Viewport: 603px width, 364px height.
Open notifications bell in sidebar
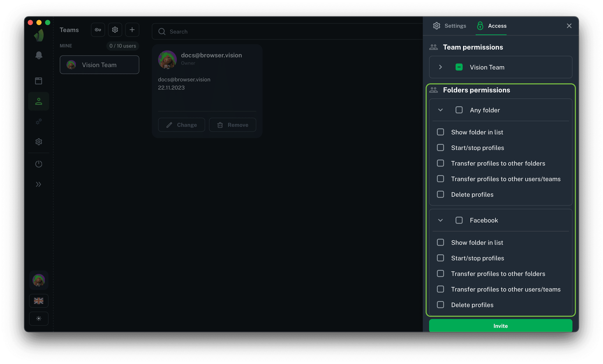point(39,55)
